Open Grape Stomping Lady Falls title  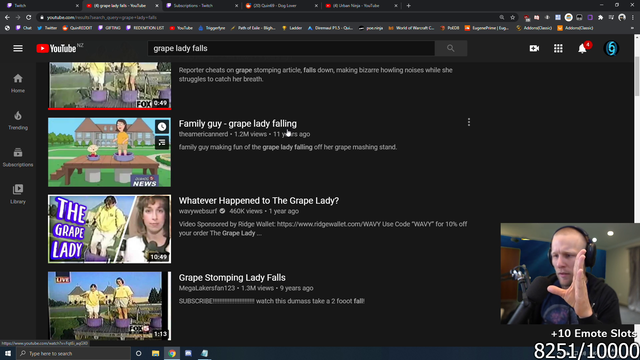pyautogui.click(x=232, y=278)
